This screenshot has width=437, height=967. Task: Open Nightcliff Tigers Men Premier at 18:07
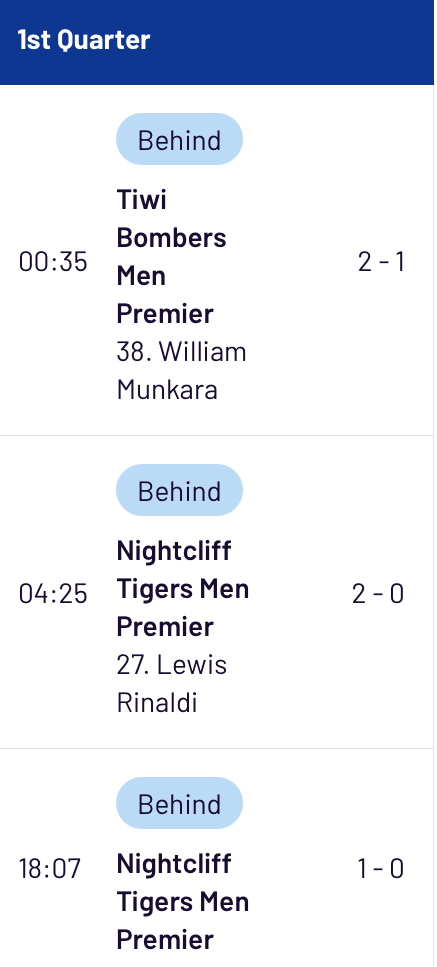(182, 901)
